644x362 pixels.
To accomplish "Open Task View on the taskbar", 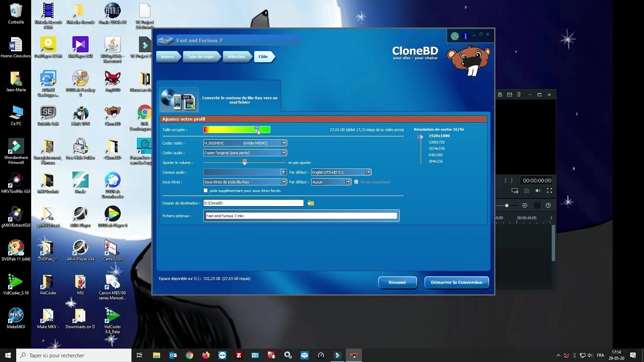I will (x=139, y=355).
